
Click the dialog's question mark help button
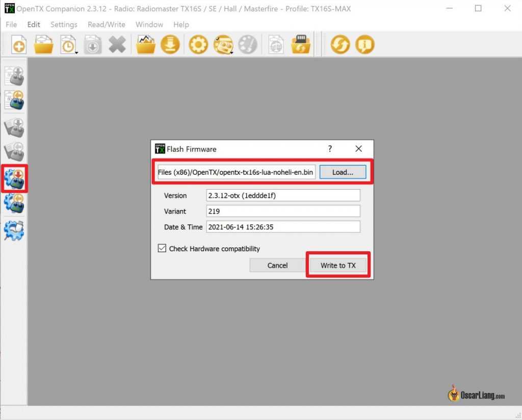[330, 149]
